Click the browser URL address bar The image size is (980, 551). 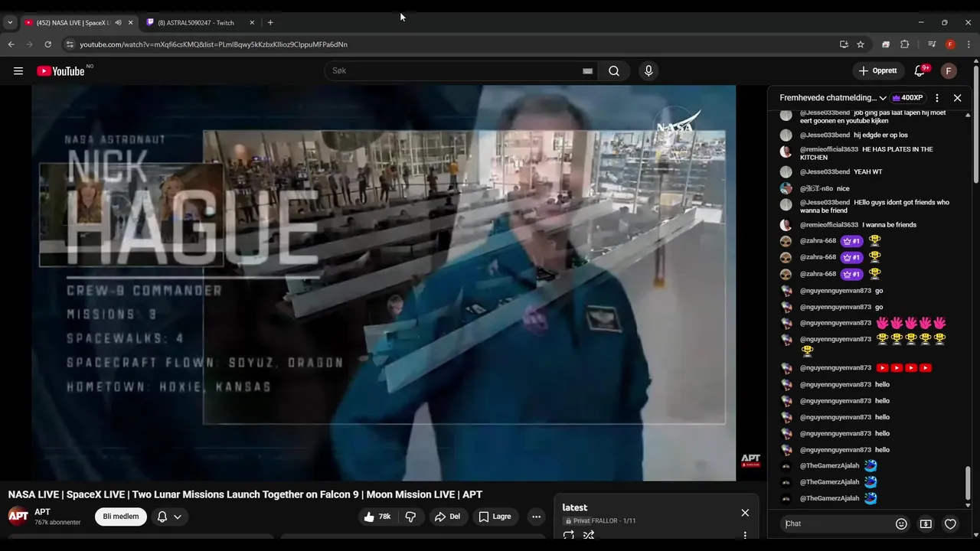452,44
